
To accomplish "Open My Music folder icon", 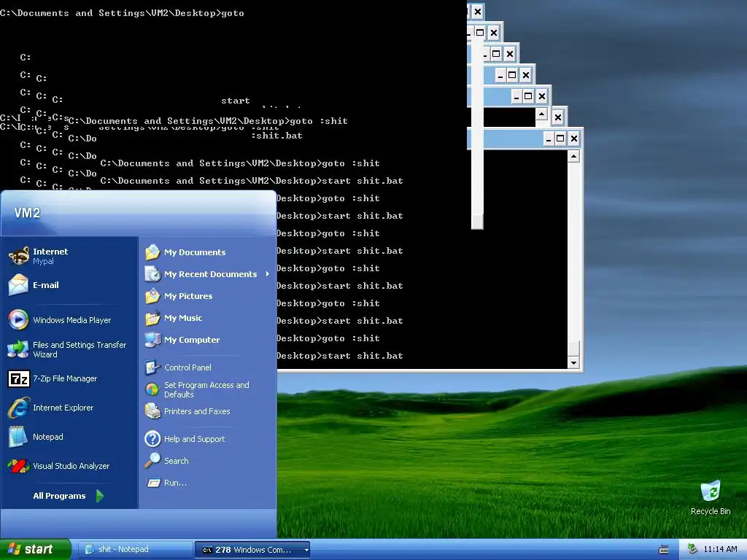I will [x=153, y=318].
